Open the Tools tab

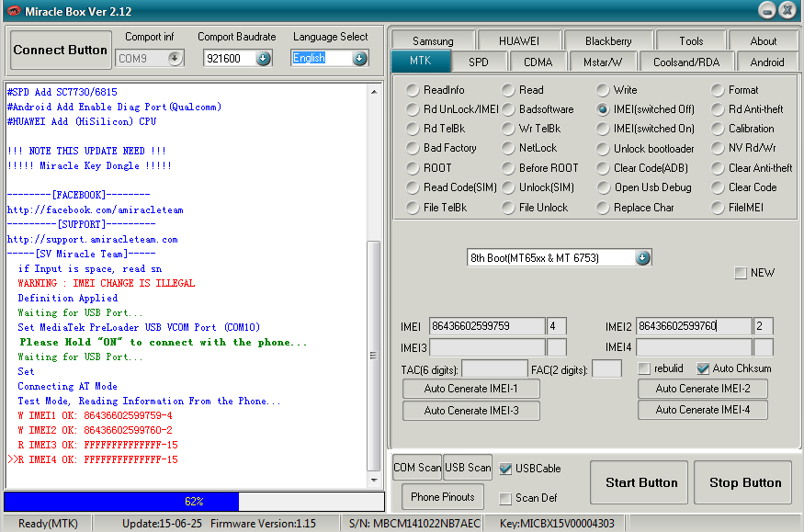[691, 40]
